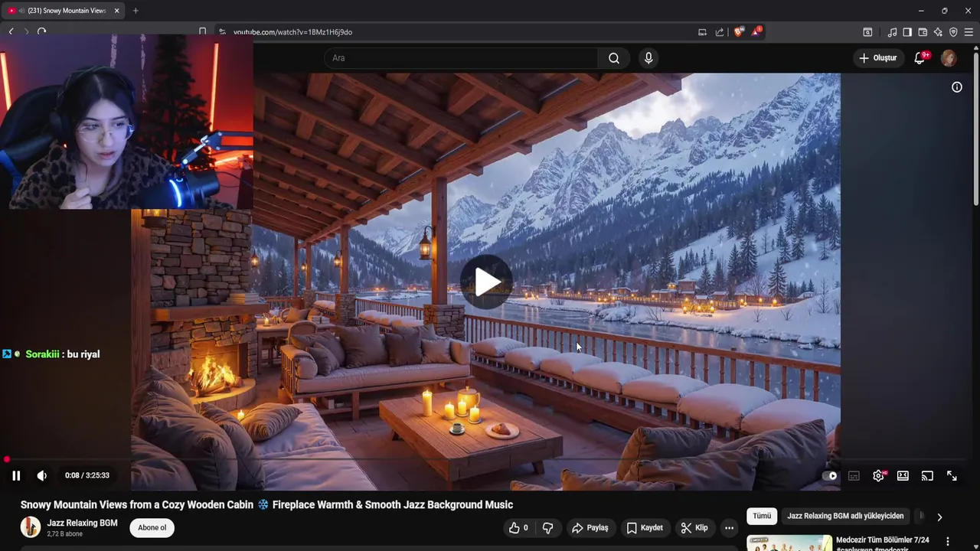Open more actions three-dot menu

tap(730, 528)
